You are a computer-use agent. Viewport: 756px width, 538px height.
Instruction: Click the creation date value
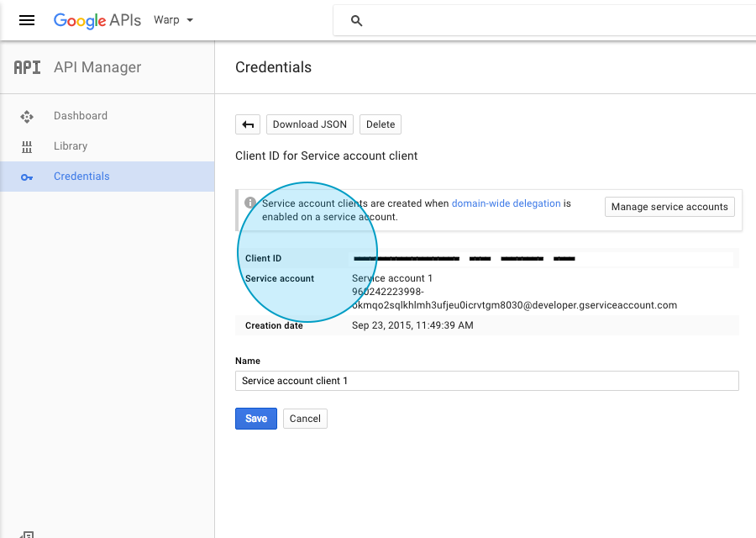pyautogui.click(x=412, y=325)
